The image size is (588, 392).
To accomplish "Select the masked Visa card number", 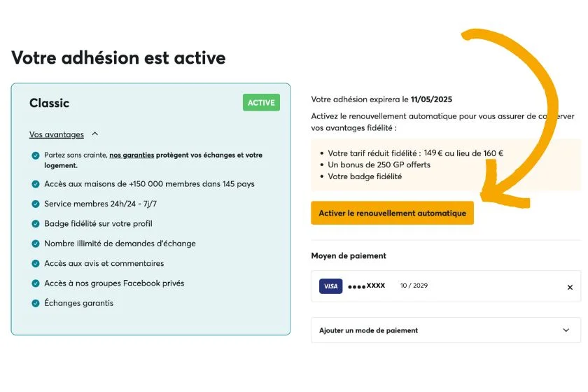I will [367, 286].
